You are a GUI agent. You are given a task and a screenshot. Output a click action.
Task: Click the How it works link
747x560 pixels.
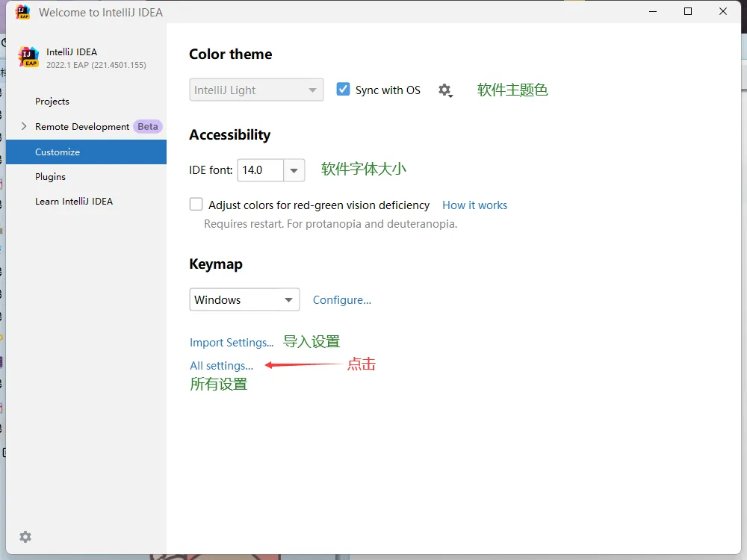point(474,205)
